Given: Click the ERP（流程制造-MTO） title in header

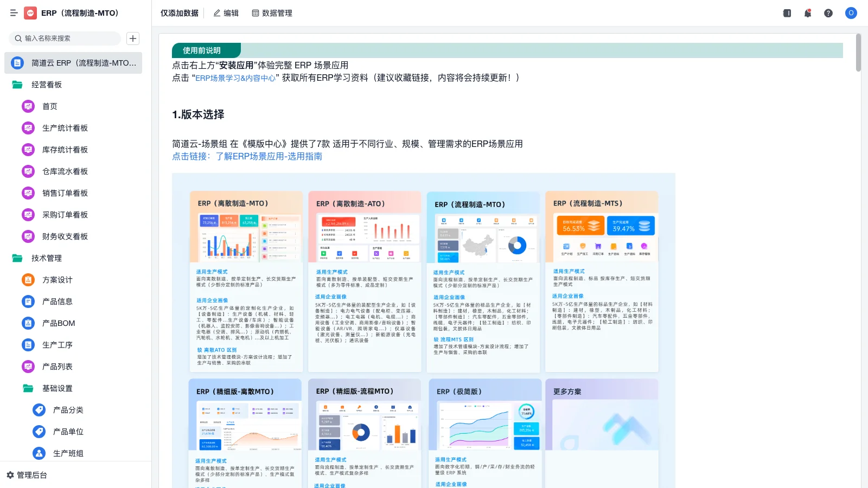Looking at the screenshot, I should pos(80,13).
